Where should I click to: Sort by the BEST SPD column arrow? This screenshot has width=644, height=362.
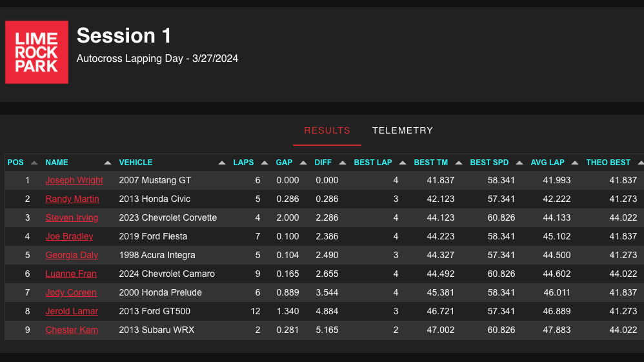pyautogui.click(x=519, y=163)
